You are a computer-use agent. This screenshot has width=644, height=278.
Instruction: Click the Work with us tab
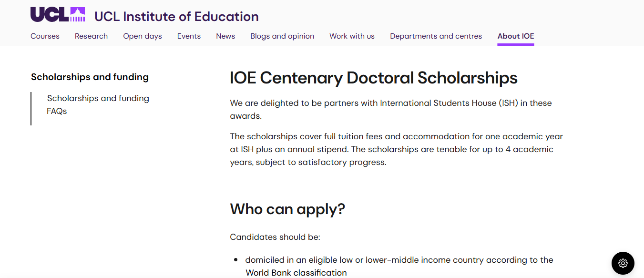point(352,36)
